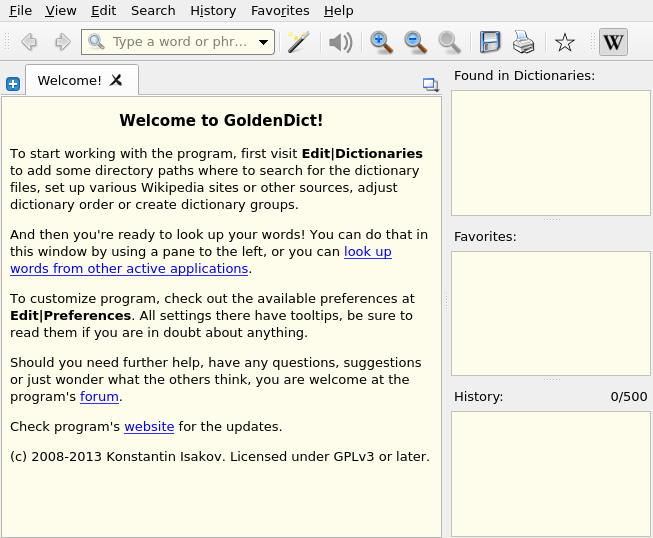The width and height of the screenshot is (653, 538).
Task: Add to favorites with the star icon
Action: 565,42
